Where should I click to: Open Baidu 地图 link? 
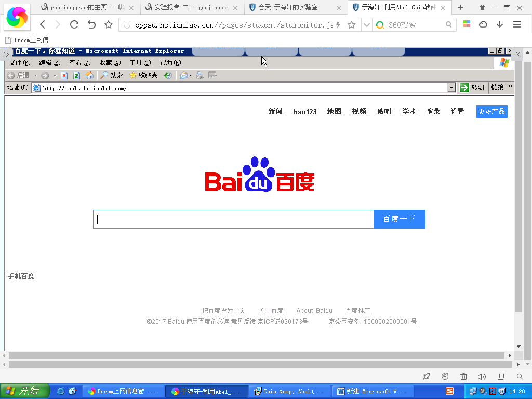click(334, 111)
